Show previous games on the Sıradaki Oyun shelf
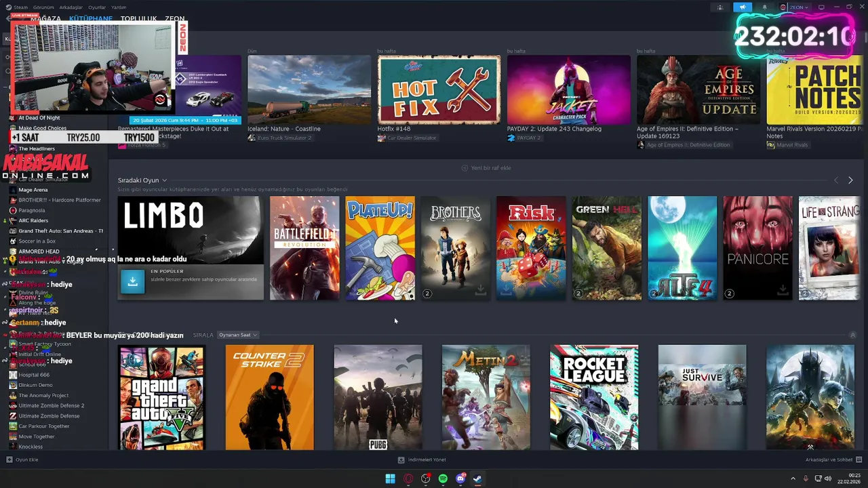The width and height of the screenshot is (868, 488). click(835, 180)
